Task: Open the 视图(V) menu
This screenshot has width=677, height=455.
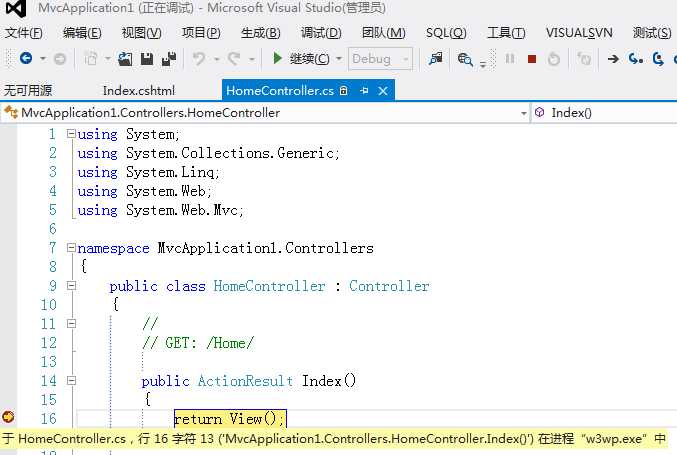Action: (x=142, y=33)
